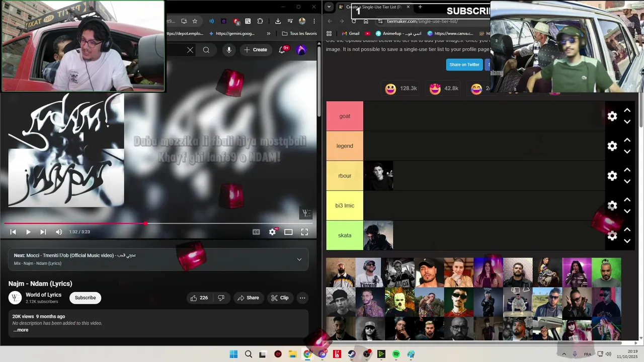
Task: Select the goat tier label
Action: coord(345,116)
